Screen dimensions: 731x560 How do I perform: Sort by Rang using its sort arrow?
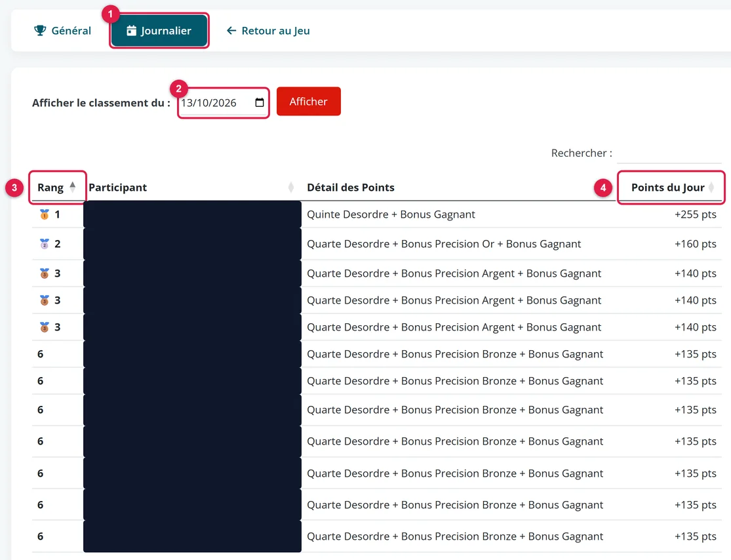[x=73, y=187]
